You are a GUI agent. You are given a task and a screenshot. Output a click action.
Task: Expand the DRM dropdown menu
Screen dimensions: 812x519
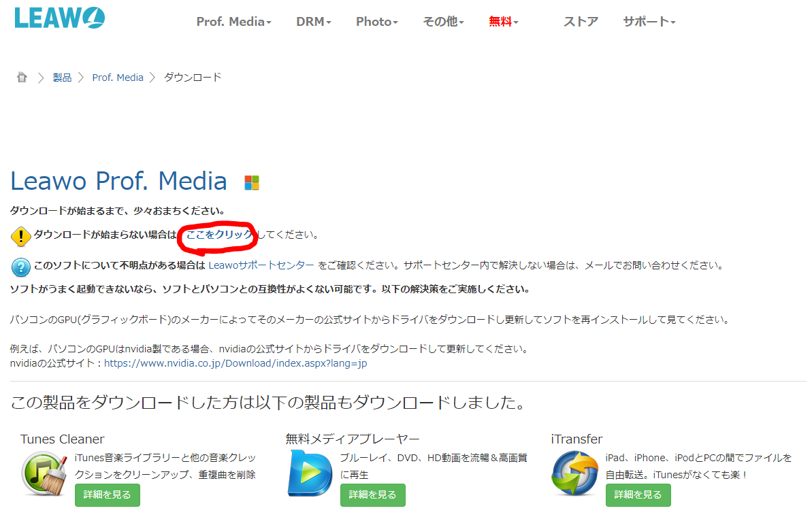point(313,22)
